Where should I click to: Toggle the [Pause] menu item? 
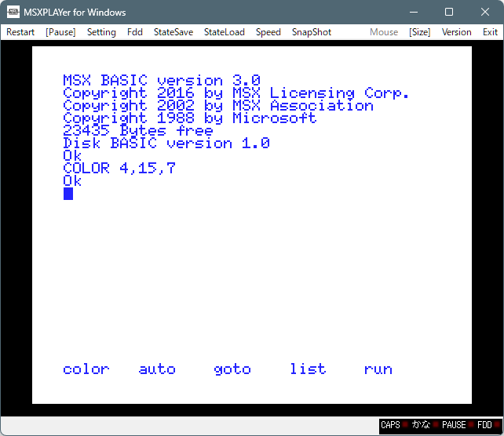(60, 32)
